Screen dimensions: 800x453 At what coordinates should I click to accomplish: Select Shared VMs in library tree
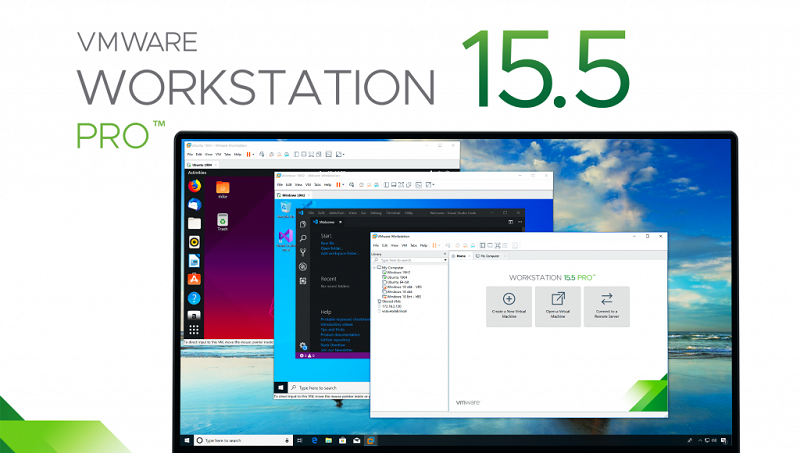tap(390, 301)
